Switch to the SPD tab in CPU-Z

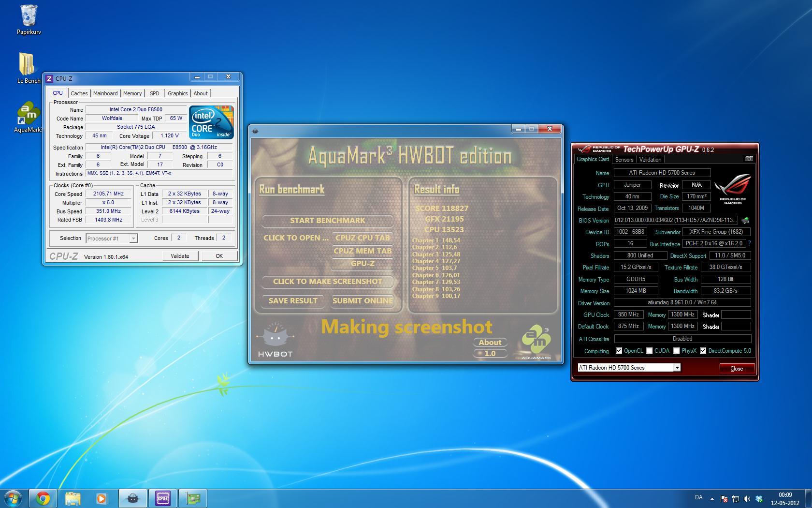tap(154, 93)
